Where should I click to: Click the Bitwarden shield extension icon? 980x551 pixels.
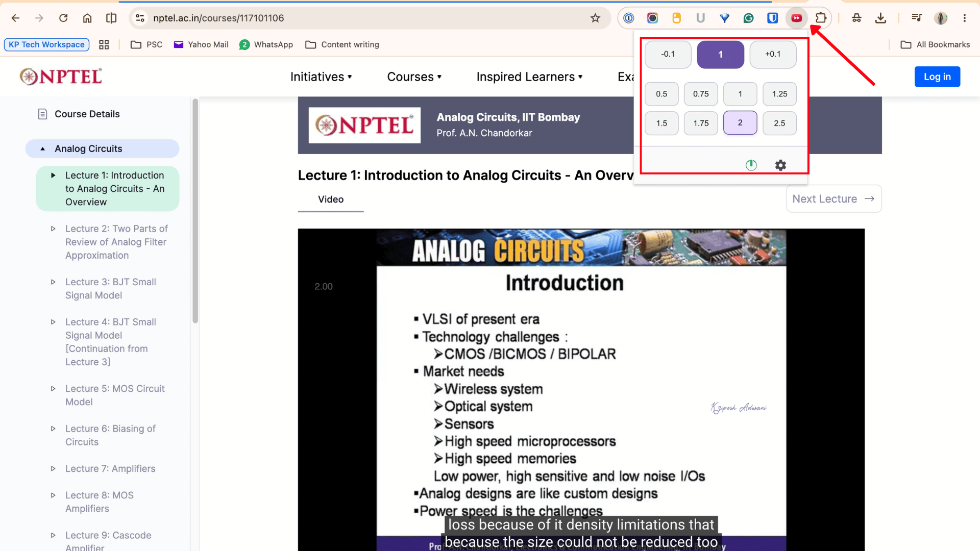(772, 18)
